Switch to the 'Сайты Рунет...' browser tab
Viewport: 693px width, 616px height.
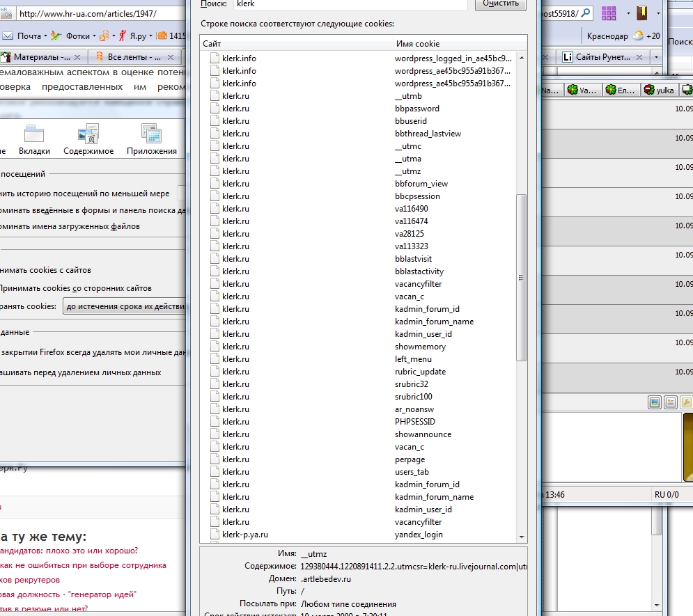point(603,57)
